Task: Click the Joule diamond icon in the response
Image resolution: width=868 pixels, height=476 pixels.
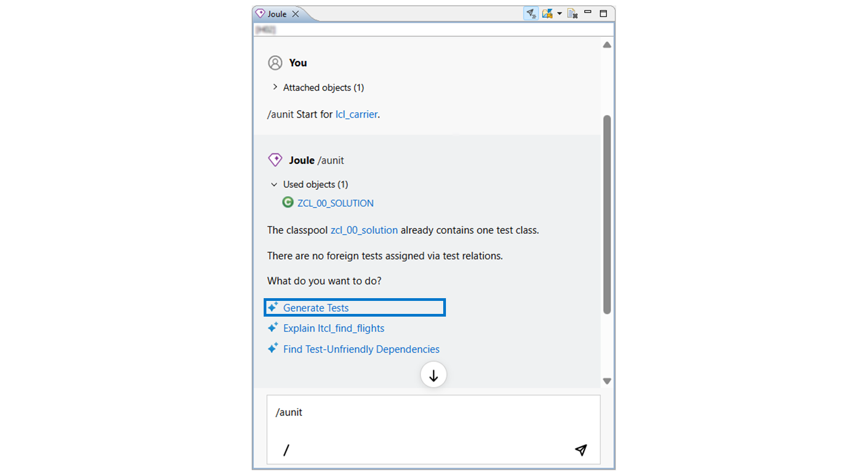Action: (x=275, y=160)
